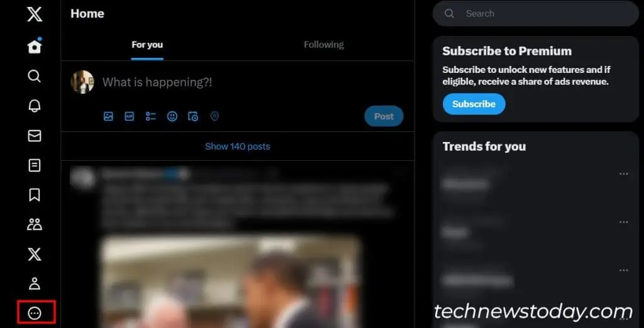Image resolution: width=644 pixels, height=328 pixels.
Task: Open Lists icon in sidebar
Action: [x=35, y=165]
